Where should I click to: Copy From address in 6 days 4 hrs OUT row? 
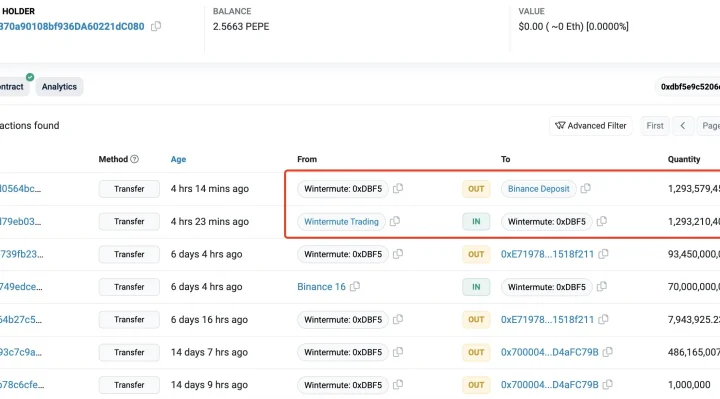click(x=398, y=254)
